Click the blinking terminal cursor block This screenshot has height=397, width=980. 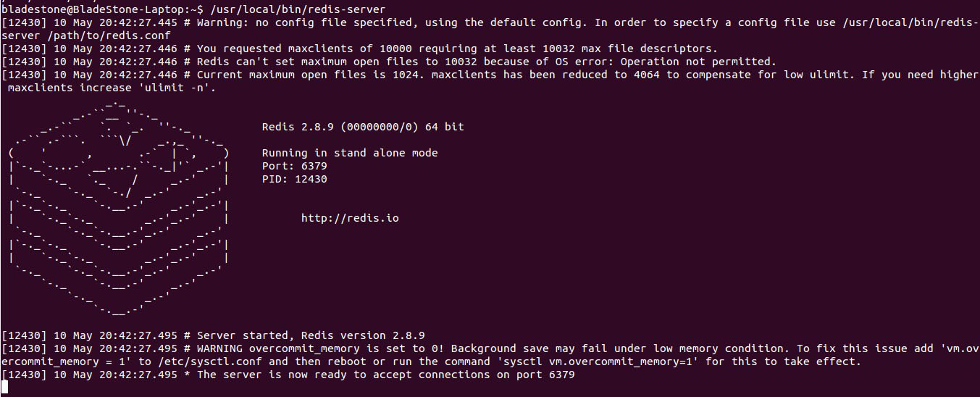[4, 387]
